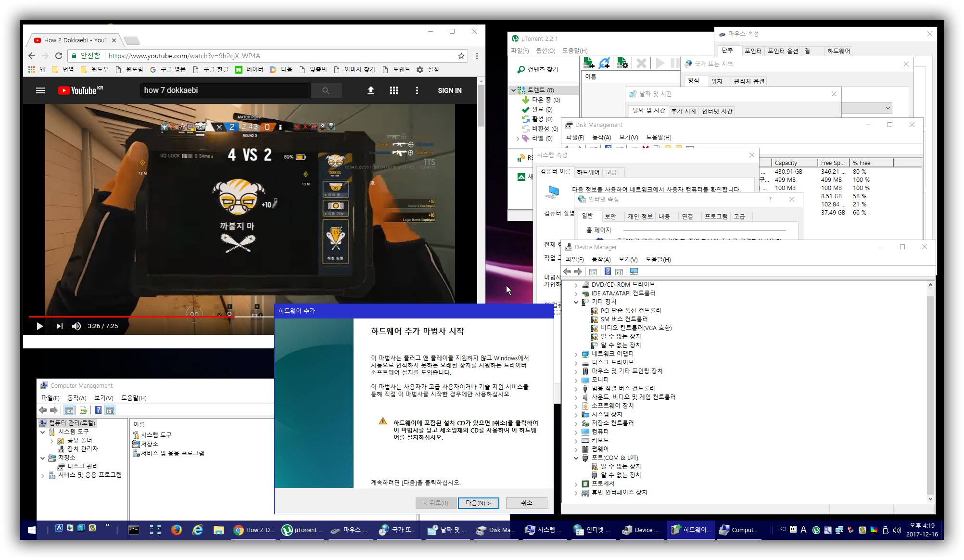
Task: Open the YouTube hamburger guide menu
Action: (x=40, y=90)
